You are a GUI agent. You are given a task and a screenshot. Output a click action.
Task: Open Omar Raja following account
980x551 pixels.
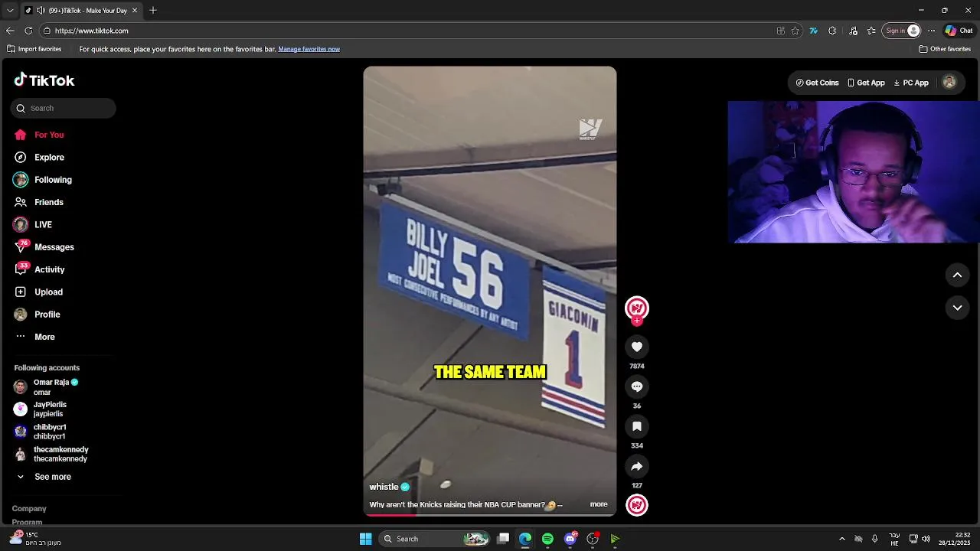pos(46,387)
